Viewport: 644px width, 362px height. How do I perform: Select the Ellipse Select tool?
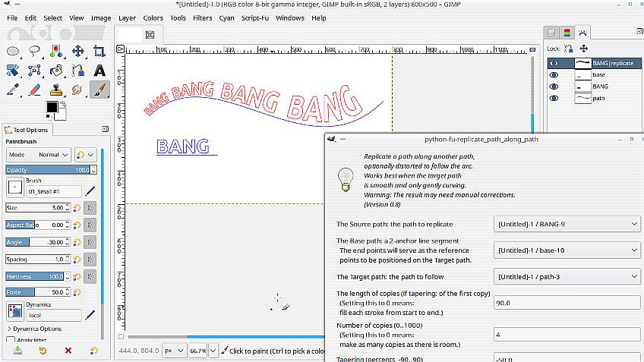[x=13, y=52]
